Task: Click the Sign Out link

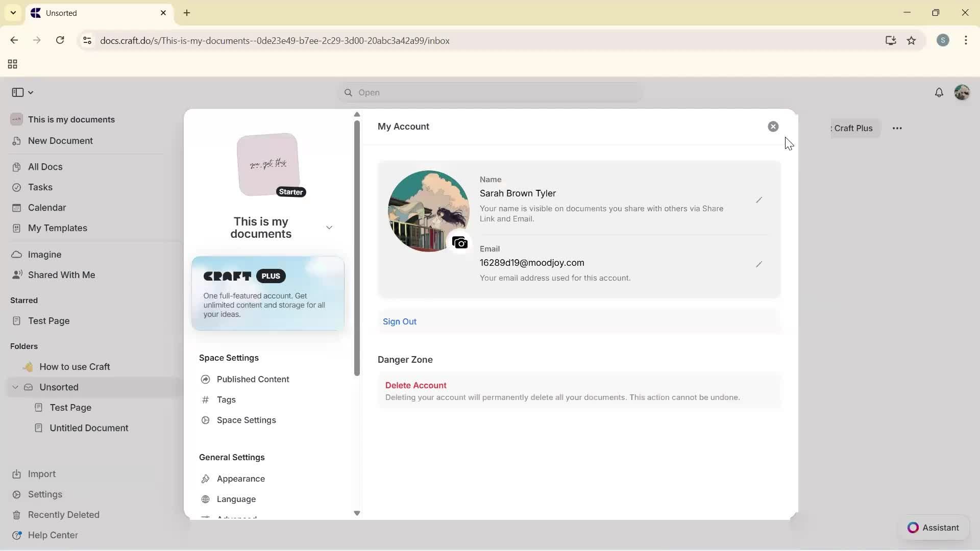Action: 399,321
